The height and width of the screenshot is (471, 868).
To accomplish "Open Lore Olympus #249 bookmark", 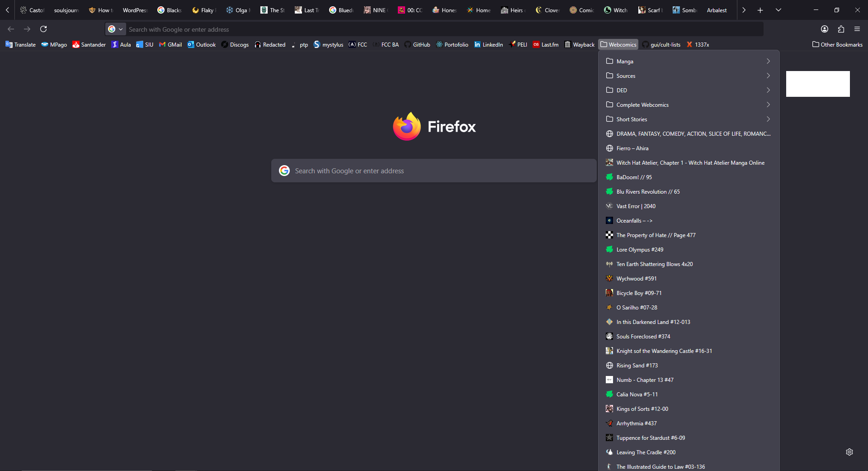I will [x=689, y=249].
